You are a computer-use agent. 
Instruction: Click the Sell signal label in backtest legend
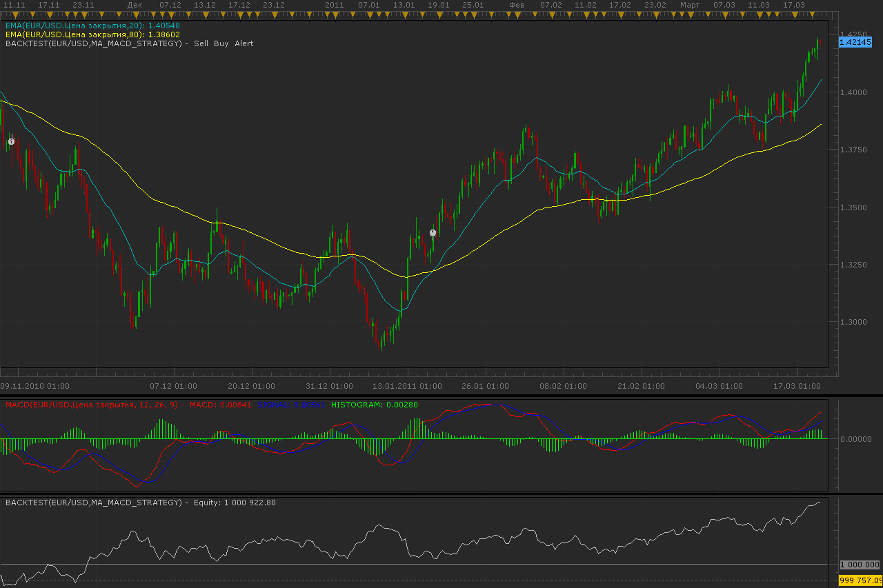point(201,43)
